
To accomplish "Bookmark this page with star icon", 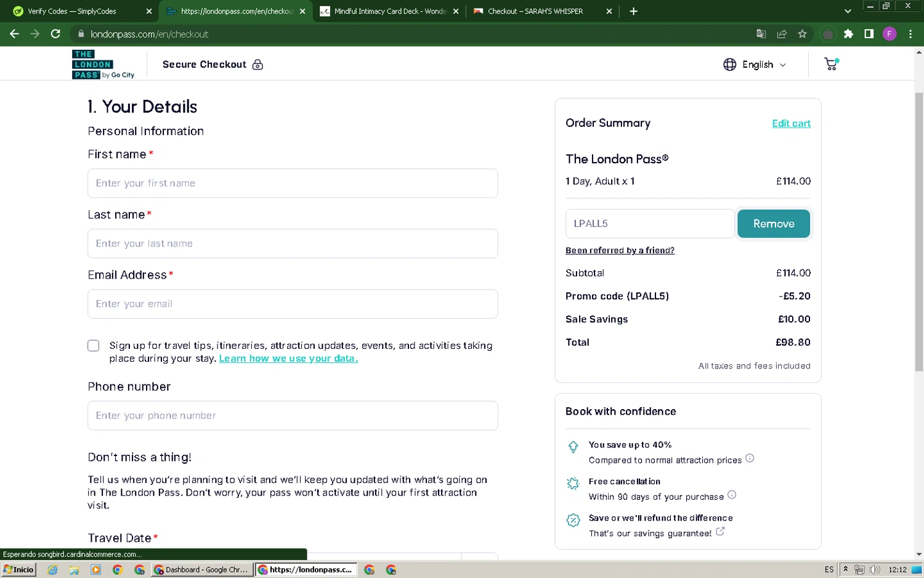I will click(802, 34).
